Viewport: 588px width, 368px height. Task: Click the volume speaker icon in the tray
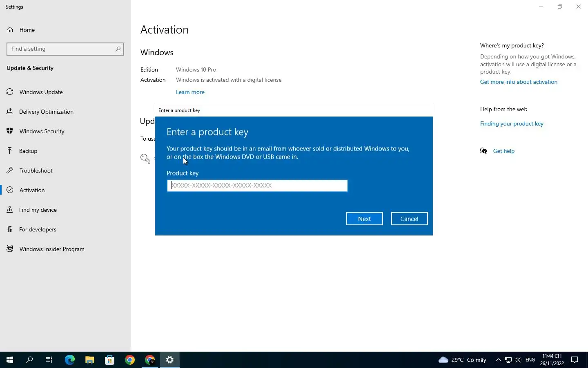click(518, 360)
